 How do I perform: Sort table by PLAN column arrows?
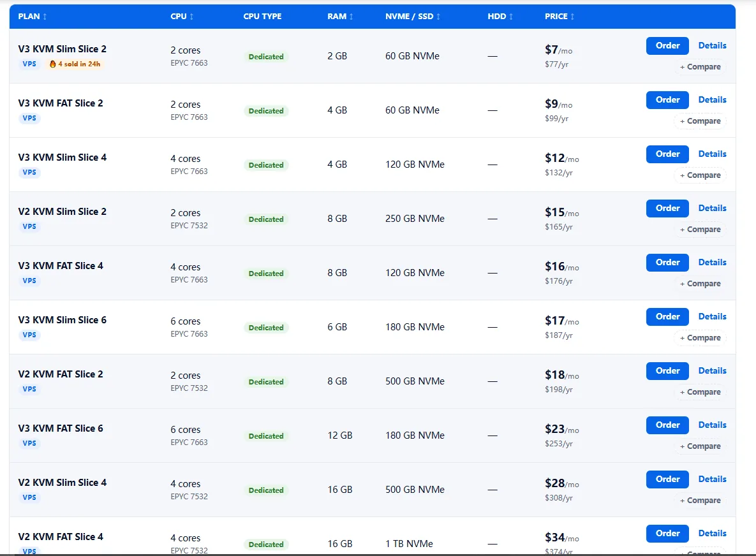[45, 17]
